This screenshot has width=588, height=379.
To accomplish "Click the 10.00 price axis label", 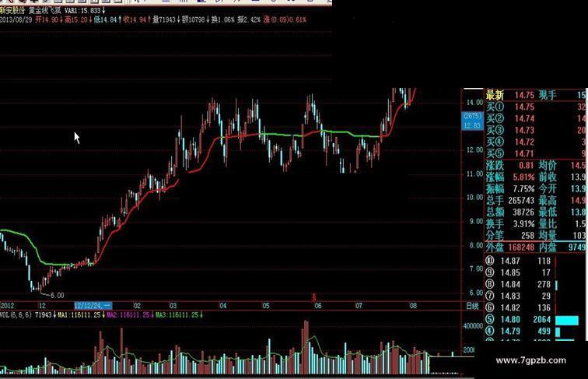I will 474,197.
